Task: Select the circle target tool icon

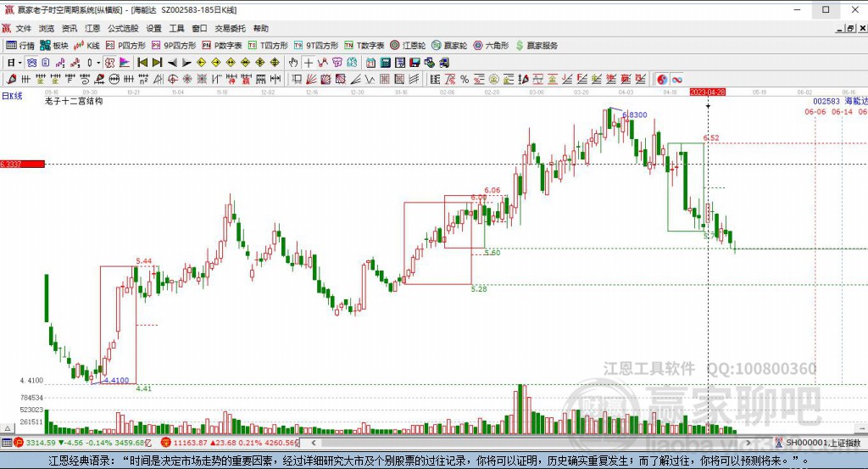Action: click(173, 80)
